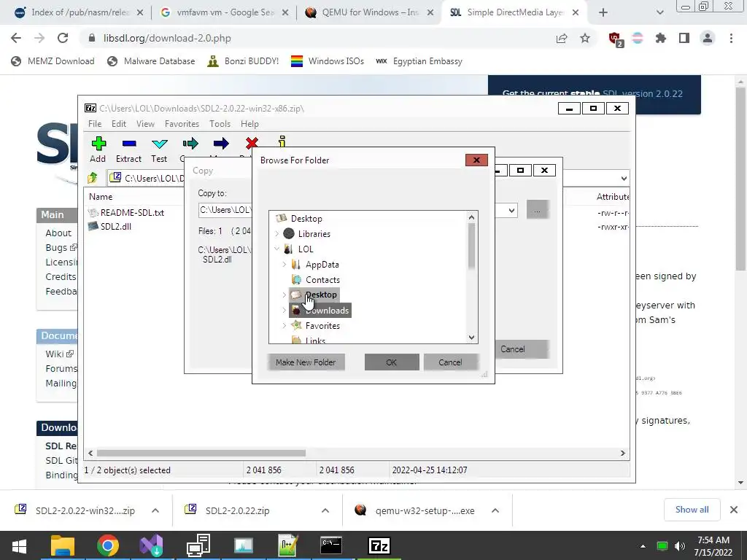Click the Extract toolbar icon in 7-Zip

tap(129, 144)
